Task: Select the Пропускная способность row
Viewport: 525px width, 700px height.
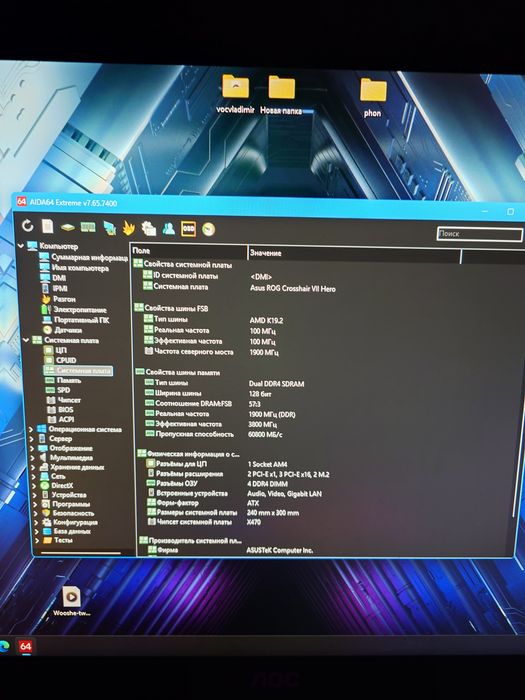Action: [x=214, y=434]
